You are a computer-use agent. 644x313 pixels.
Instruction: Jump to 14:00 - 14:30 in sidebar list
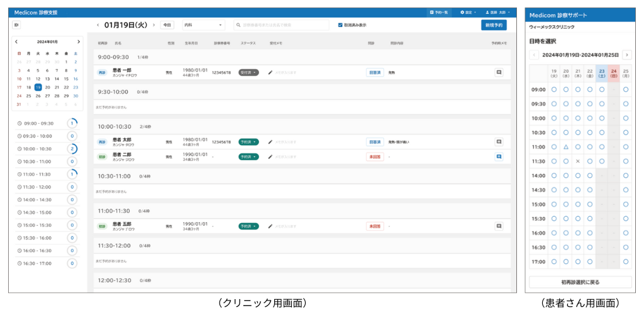(48, 200)
